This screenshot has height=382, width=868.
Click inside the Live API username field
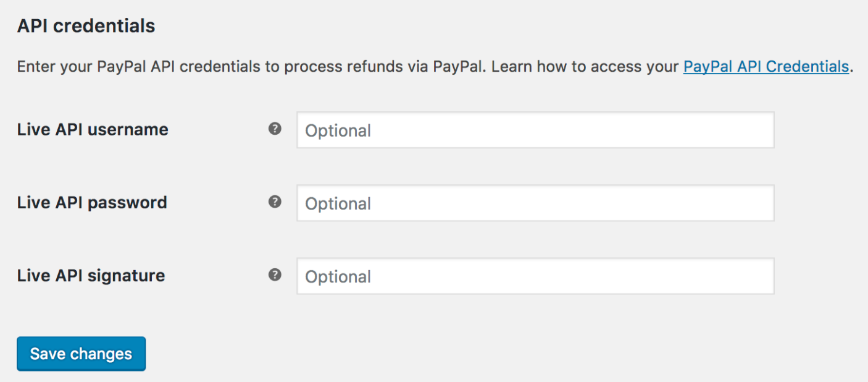click(x=535, y=130)
